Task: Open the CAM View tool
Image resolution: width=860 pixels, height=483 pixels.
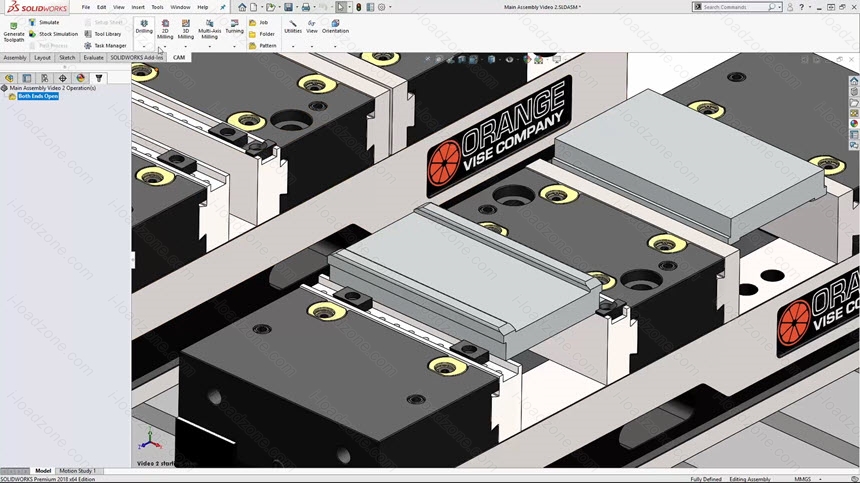Action: [312, 27]
